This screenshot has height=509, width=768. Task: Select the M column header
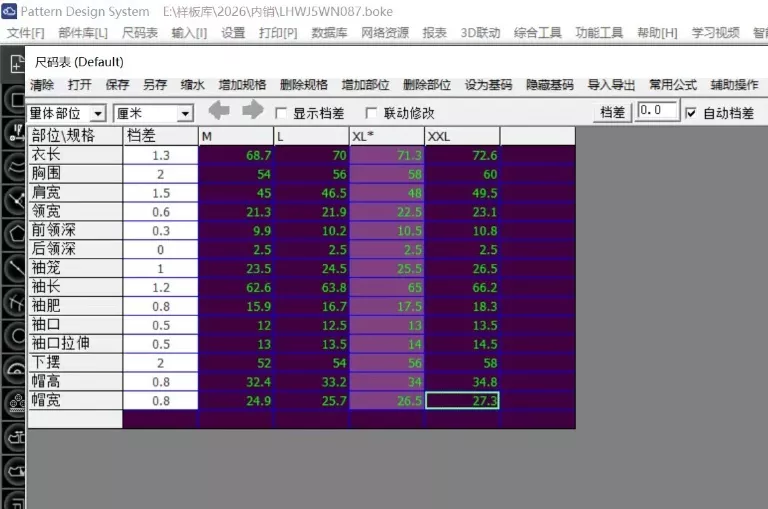(x=236, y=136)
